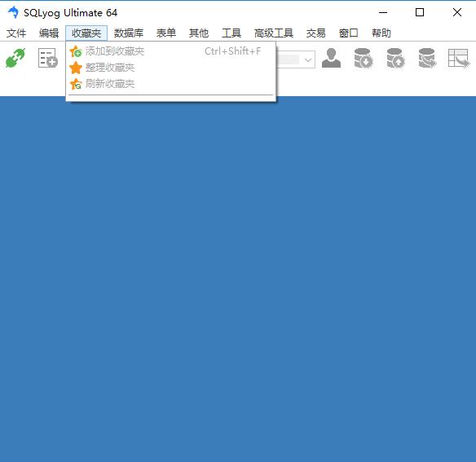Select 添加到收藏夹 menu entry
The height and width of the screenshot is (462, 476).
pos(171,51)
